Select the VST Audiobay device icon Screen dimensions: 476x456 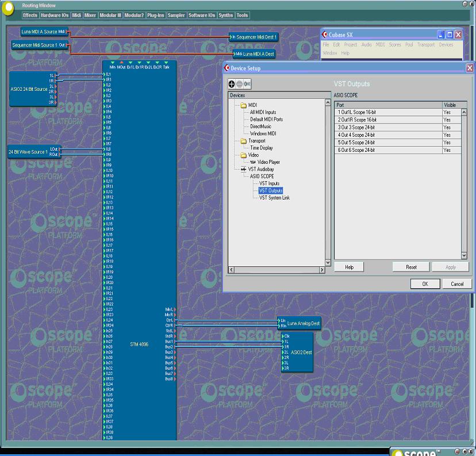(x=244, y=169)
